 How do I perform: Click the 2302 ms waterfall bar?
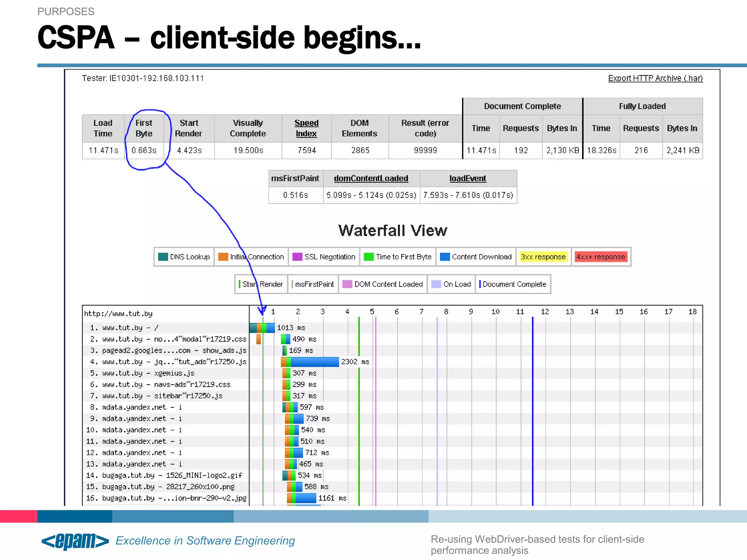click(x=310, y=362)
